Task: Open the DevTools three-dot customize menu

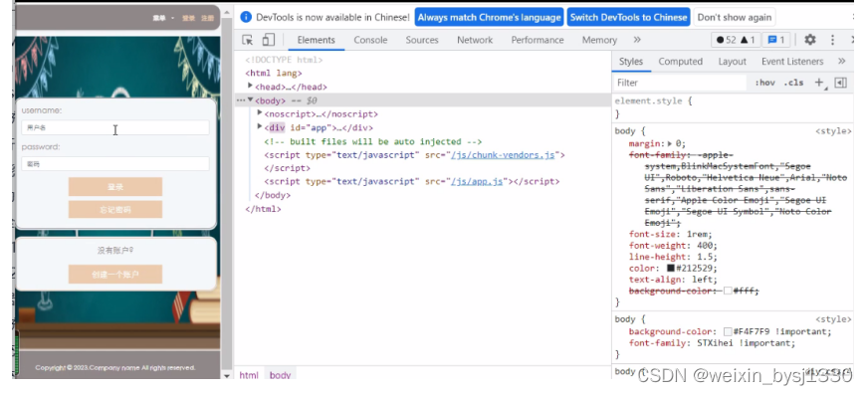Action: pyautogui.click(x=832, y=40)
